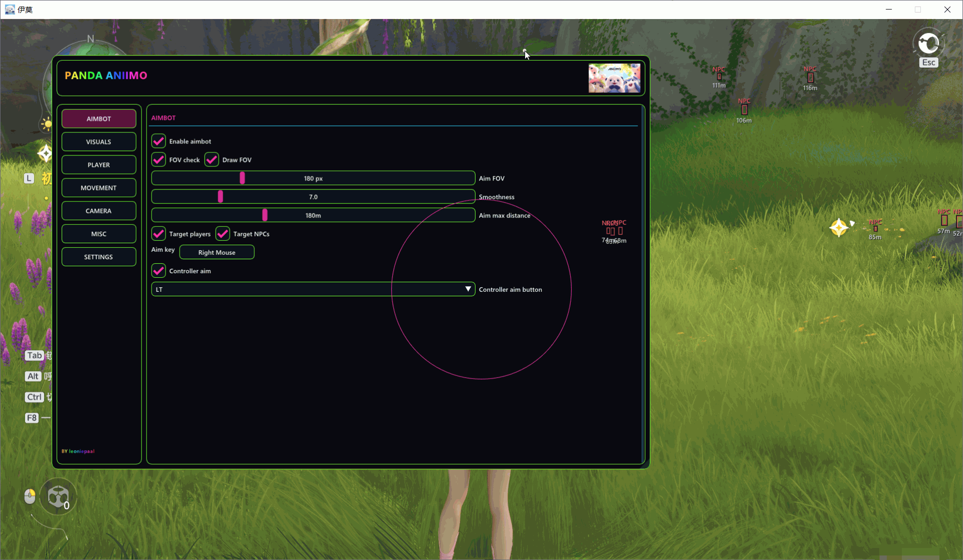Click the Smoothness slider handle
Viewport: 963px width, 560px height.
coord(220,197)
